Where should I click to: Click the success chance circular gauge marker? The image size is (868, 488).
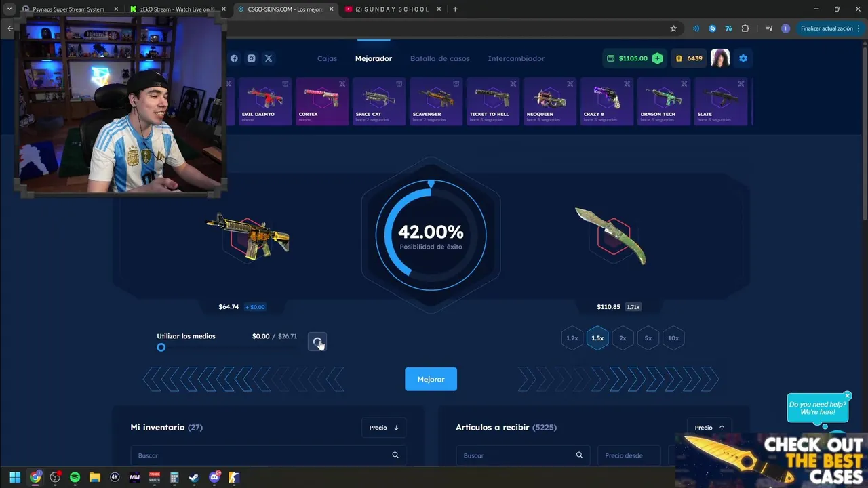tap(431, 184)
